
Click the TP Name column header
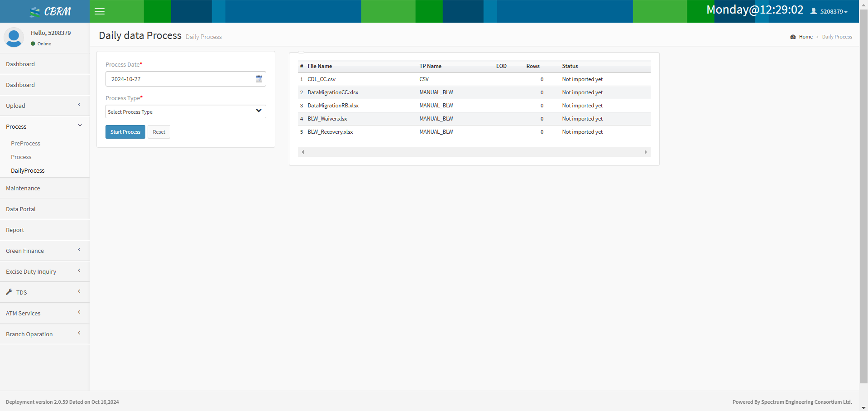pyautogui.click(x=430, y=66)
